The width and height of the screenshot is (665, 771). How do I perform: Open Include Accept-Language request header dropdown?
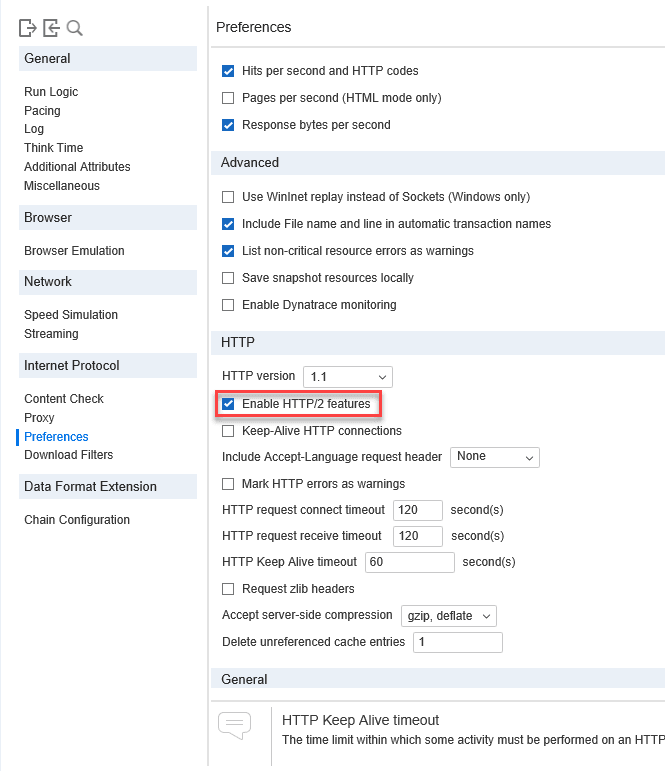[494, 457]
